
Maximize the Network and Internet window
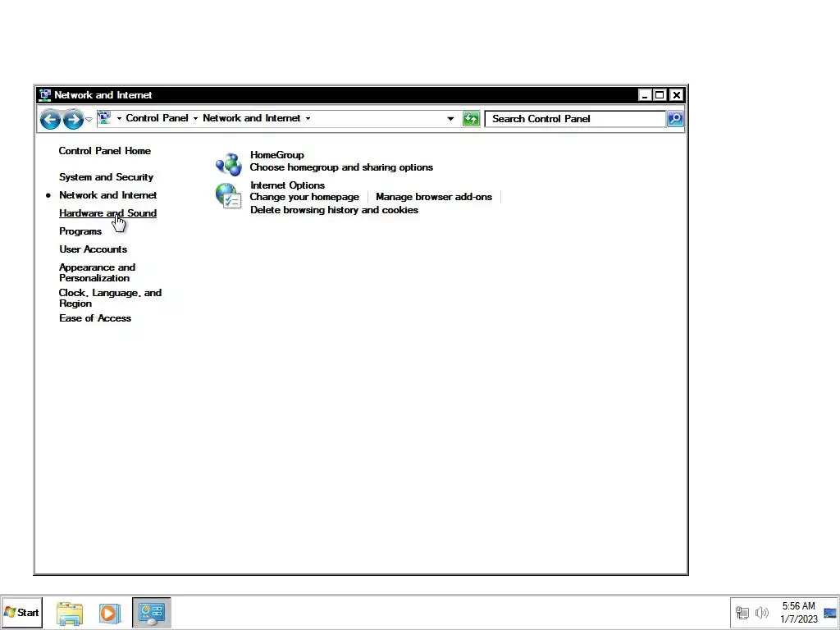[660, 95]
